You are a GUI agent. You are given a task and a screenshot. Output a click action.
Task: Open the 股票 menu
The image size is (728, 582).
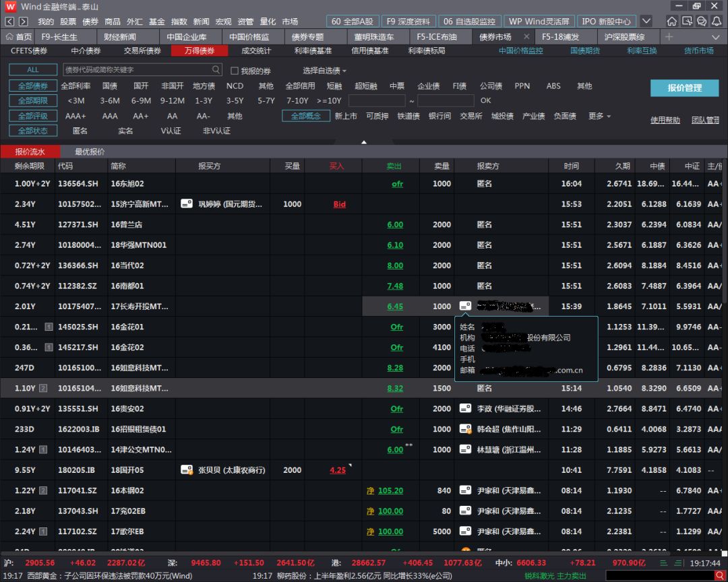point(68,22)
